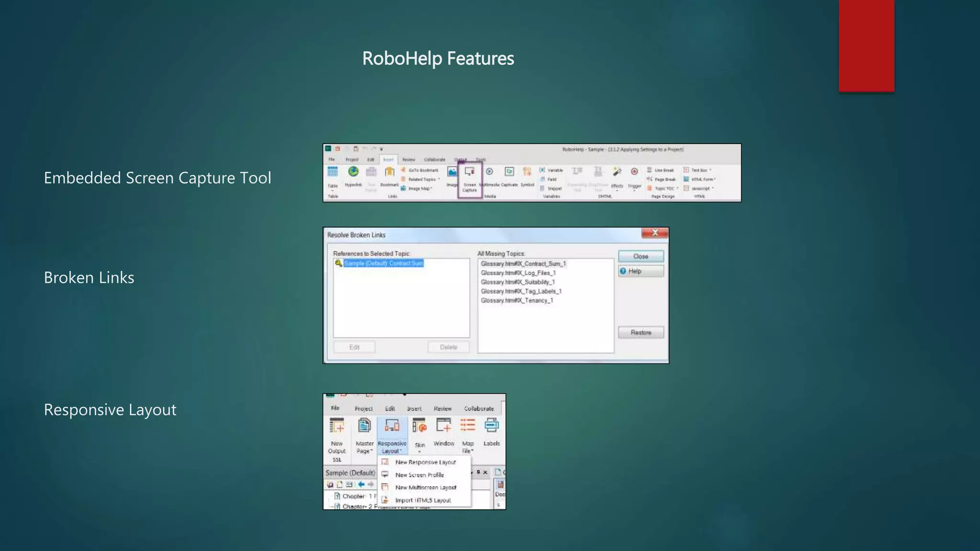Insert a Variable from the ribbon
This screenshot has height=551, width=980.
pos(551,170)
